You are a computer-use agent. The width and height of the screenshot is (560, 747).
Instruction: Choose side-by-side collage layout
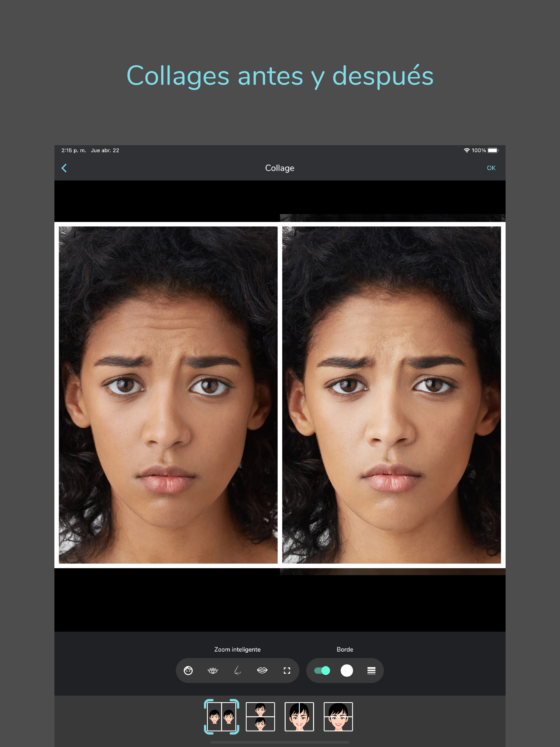coord(221,716)
